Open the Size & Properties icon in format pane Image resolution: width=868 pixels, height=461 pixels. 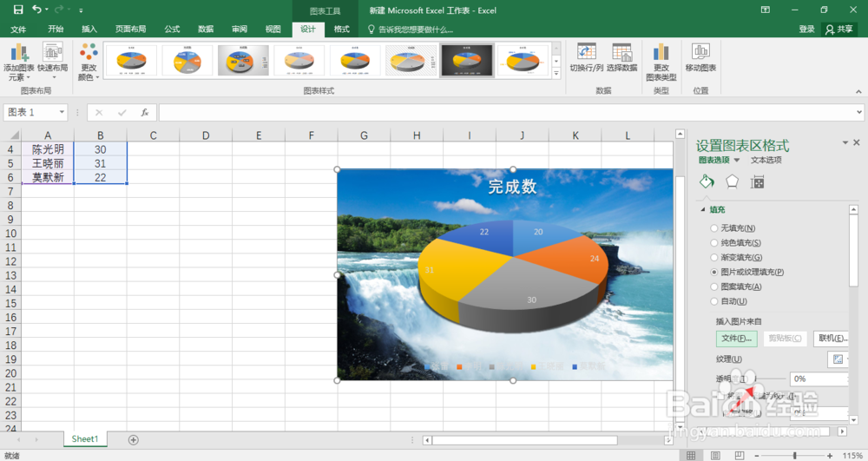pos(757,182)
